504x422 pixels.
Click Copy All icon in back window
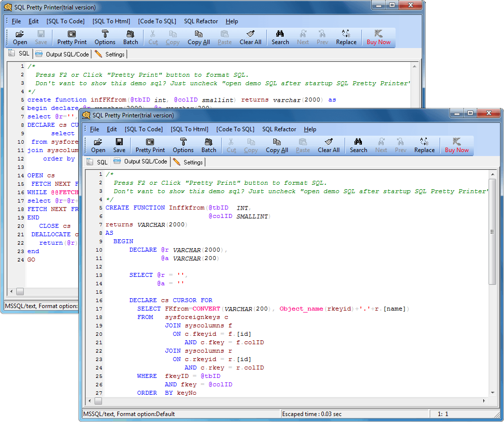(x=199, y=37)
